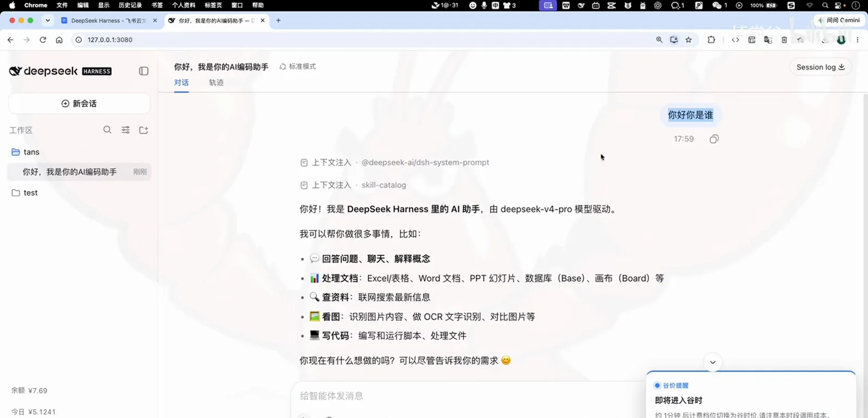The height and width of the screenshot is (418, 868).
Task: Open the Extensions puzzle icon
Action: (x=711, y=40)
